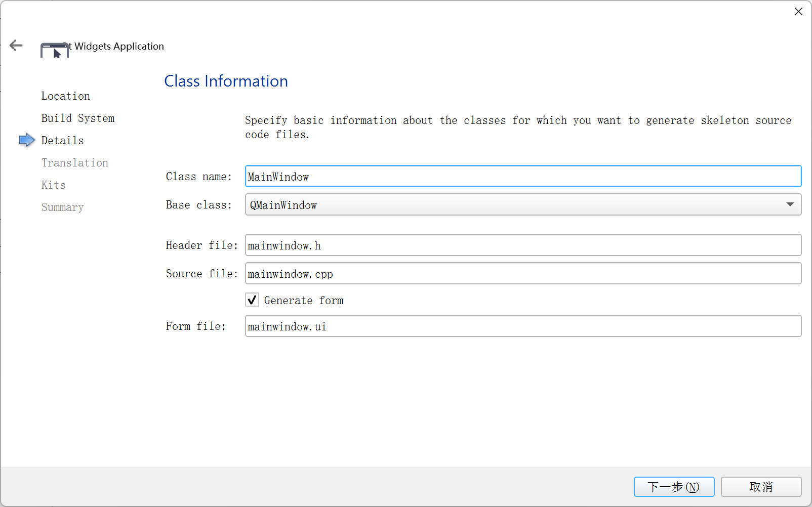Open the Base class dropdown arrow
Image resolution: width=812 pixels, height=507 pixels.
coord(790,204)
